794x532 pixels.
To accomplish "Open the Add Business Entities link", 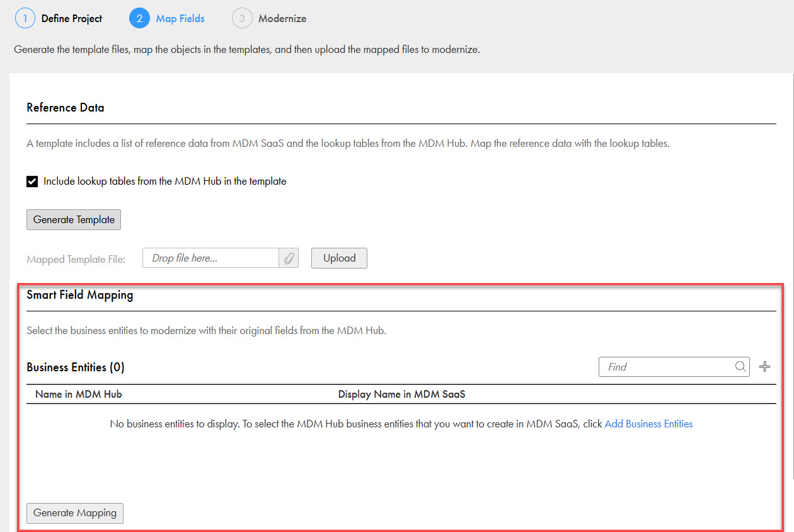I will [x=648, y=424].
